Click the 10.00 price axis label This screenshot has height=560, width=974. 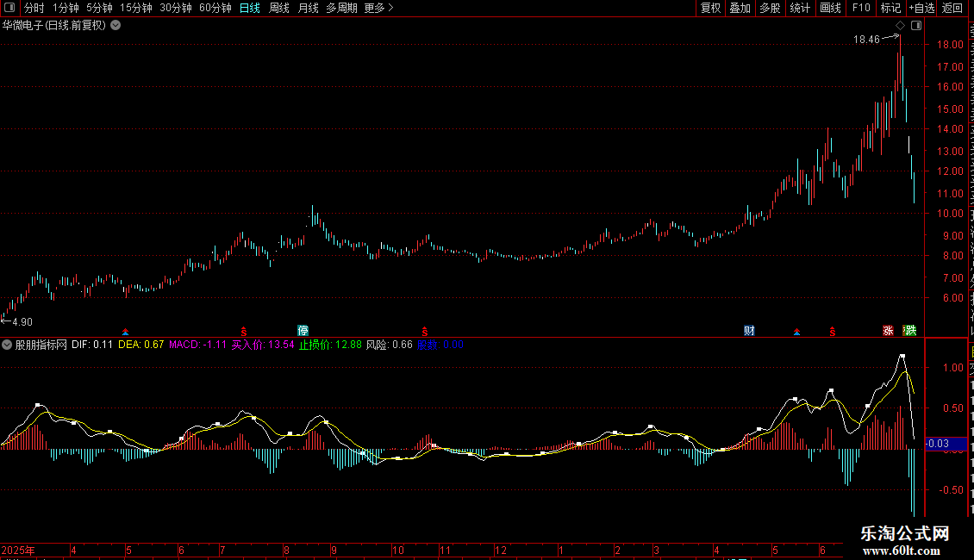[x=950, y=214]
